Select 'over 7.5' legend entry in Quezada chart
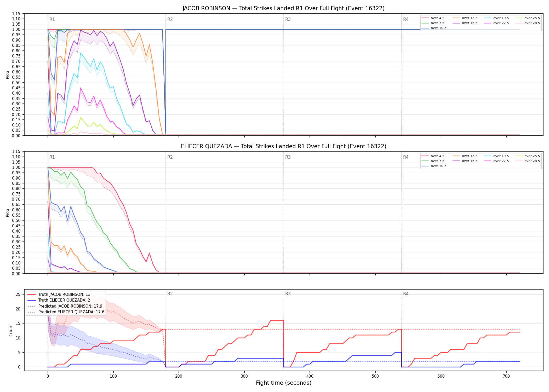The image size is (549, 392). click(433, 161)
